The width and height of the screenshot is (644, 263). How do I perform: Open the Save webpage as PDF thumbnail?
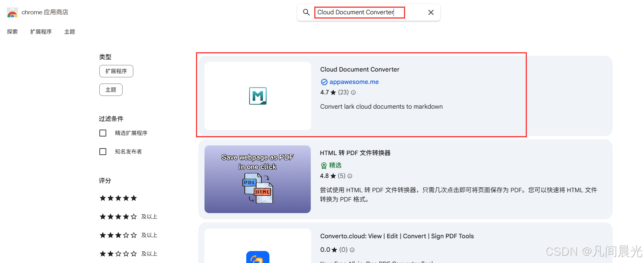(258, 179)
